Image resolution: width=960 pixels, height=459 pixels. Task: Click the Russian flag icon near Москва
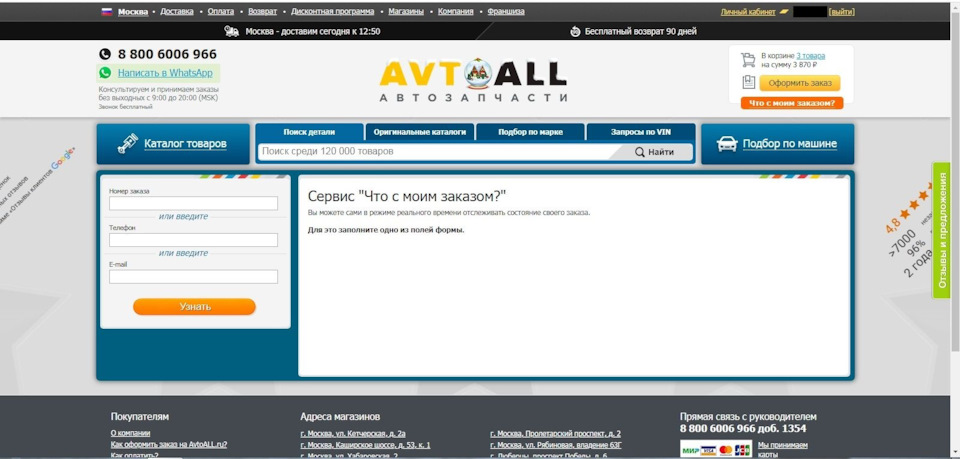107,12
